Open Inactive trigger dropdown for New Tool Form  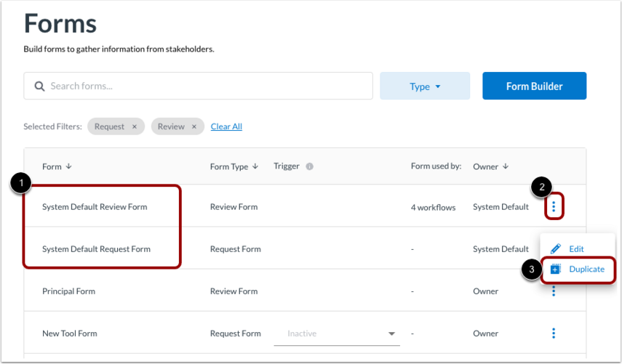[336, 333]
